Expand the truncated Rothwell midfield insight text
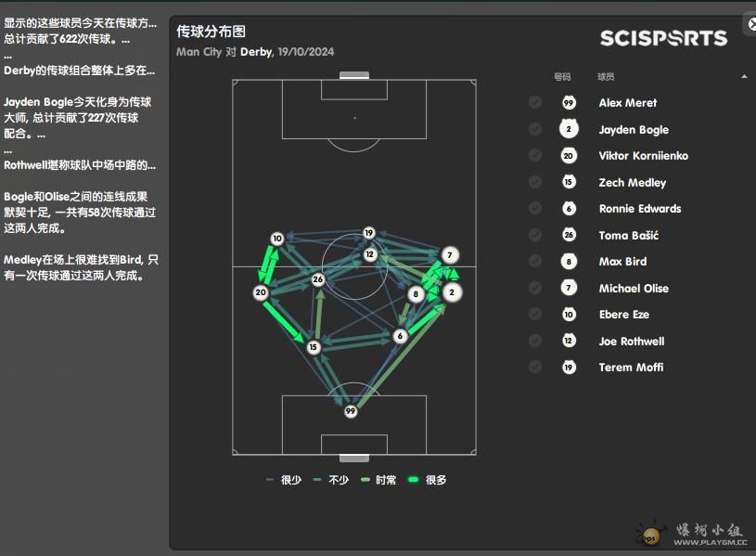 [x=80, y=165]
